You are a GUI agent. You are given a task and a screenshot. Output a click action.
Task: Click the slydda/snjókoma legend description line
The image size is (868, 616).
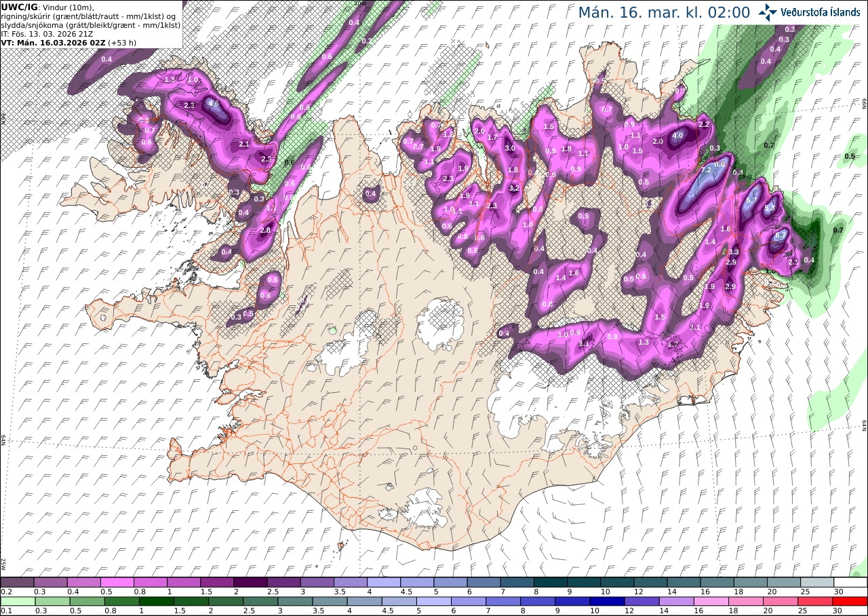[x=90, y=24]
